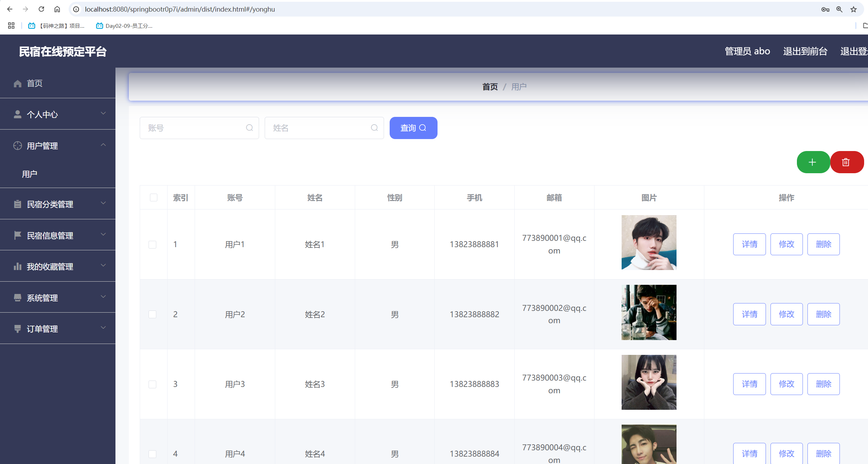Select 用户 submenu item in sidebar

coord(30,174)
